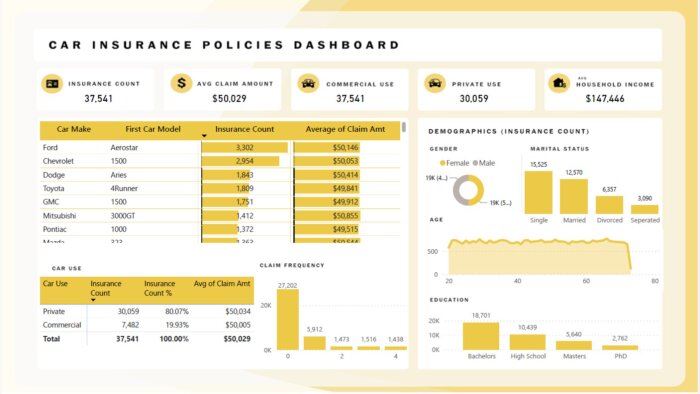Viewport: 700px width, 394px height.
Task: Click the Car Insurance Policies Dashboard title
Action: pos(224,45)
